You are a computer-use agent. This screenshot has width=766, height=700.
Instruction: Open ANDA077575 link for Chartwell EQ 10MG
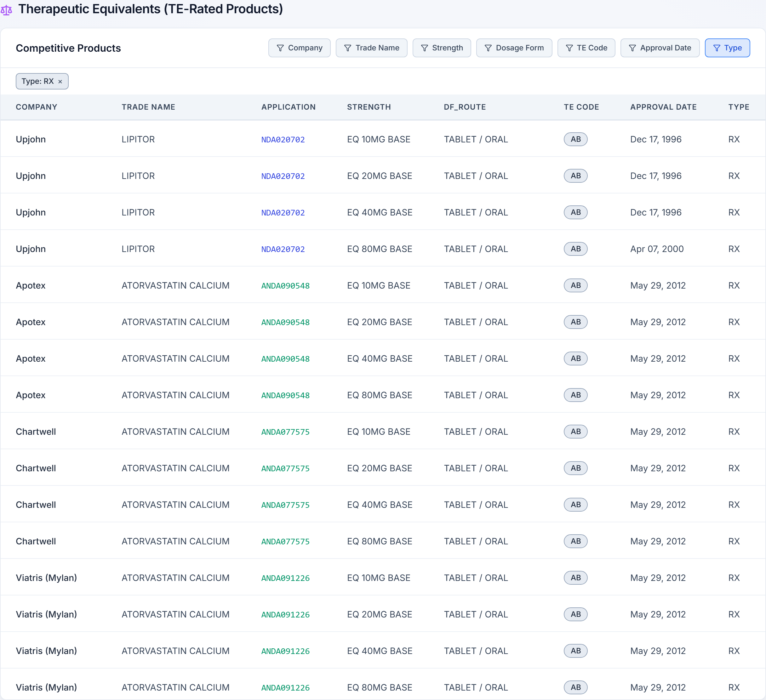click(285, 432)
